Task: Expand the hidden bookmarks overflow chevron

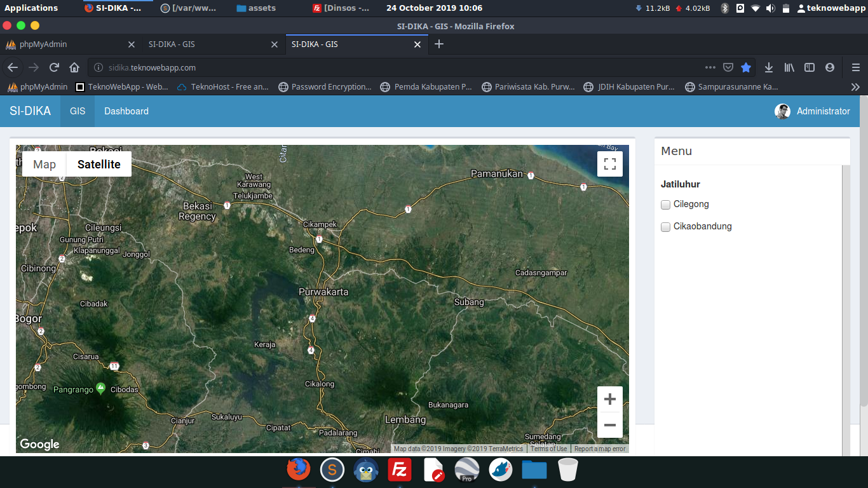Action: click(x=855, y=87)
